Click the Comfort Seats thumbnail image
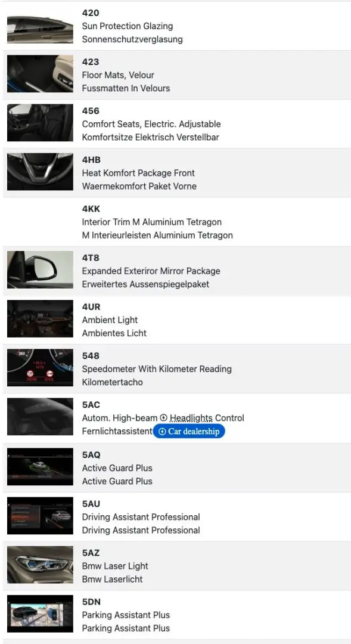Image resolution: width=351 pixels, height=644 pixels. (39, 123)
